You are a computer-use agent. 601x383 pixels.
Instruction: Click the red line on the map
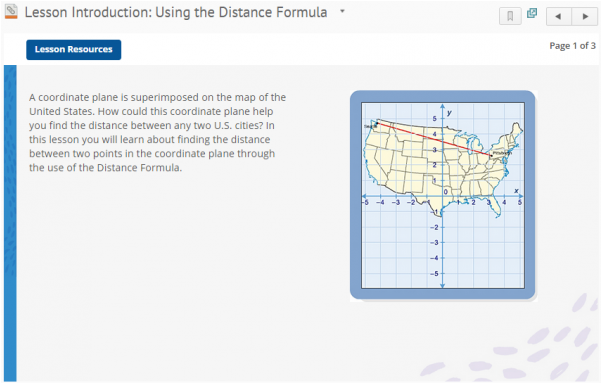434,139
